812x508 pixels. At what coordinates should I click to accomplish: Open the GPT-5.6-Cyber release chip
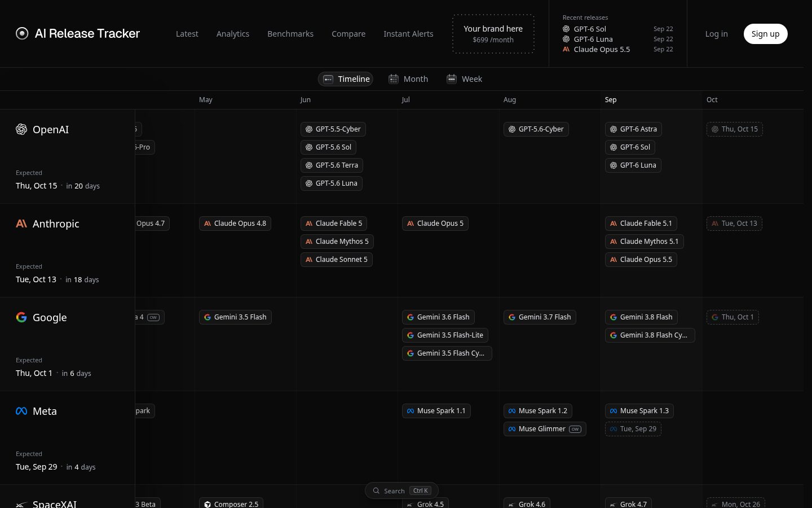[x=536, y=129]
